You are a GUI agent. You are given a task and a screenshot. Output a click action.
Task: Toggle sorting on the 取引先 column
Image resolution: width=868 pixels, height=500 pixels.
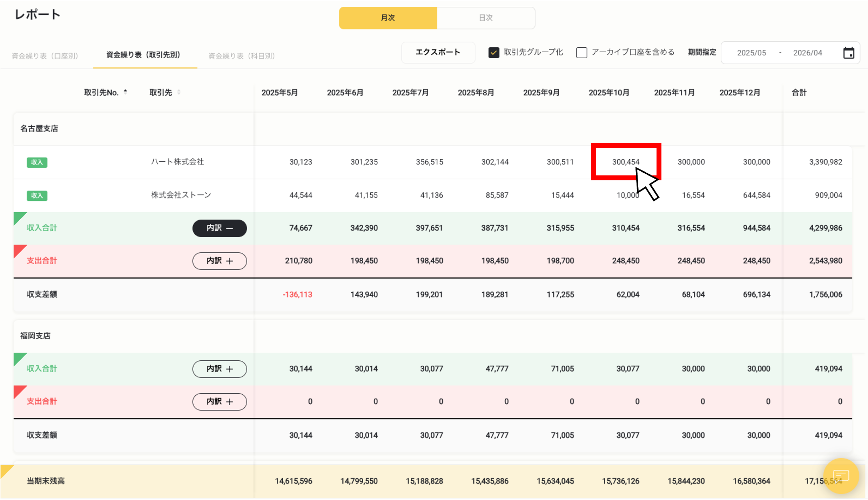179,92
